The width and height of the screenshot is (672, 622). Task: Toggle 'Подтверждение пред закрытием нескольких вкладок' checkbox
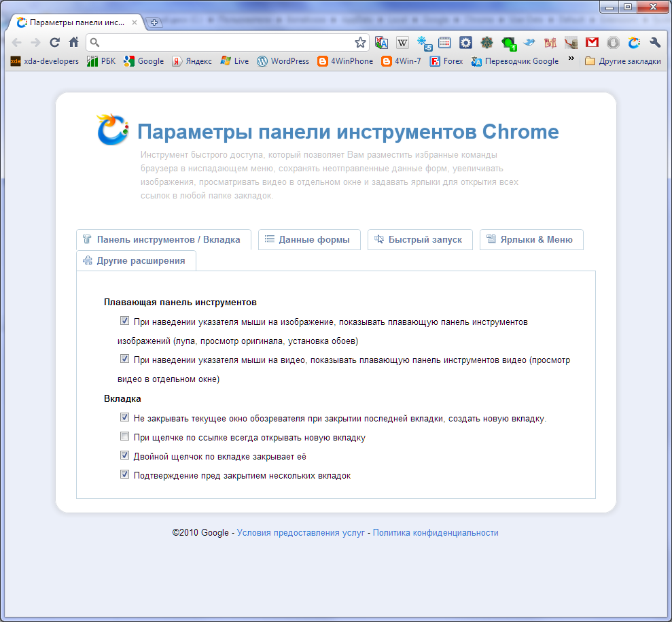point(124,474)
